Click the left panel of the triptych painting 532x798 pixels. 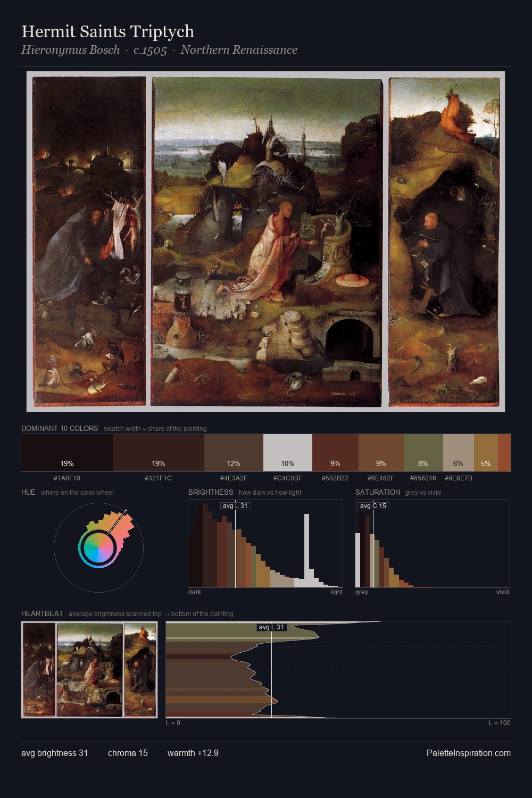[89, 241]
